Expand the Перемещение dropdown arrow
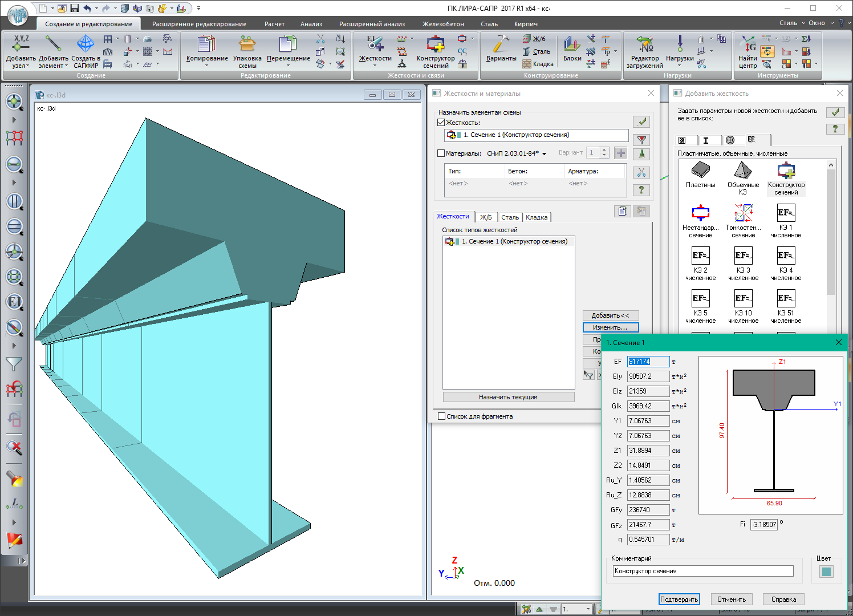Viewport: 853px width, 616px height. 288,66
